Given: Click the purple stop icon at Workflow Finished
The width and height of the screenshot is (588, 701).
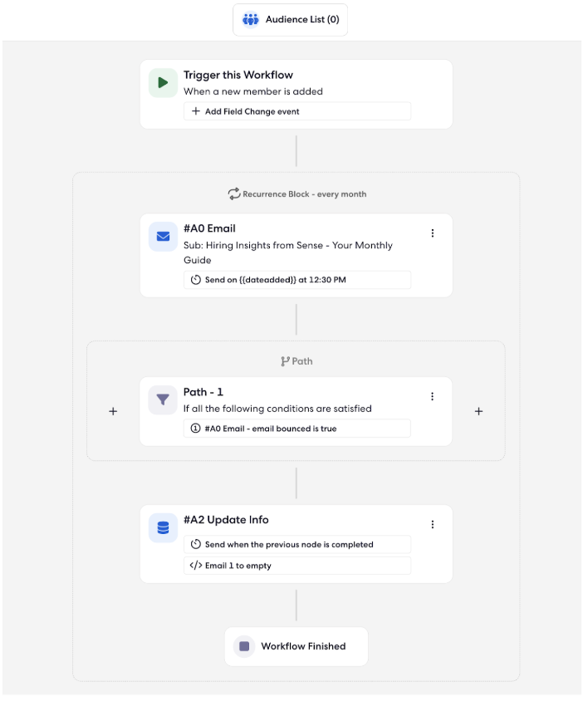Looking at the screenshot, I should point(244,646).
